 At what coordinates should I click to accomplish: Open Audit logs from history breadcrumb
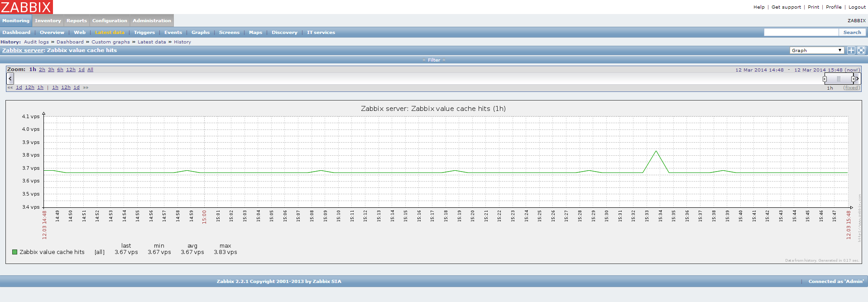point(36,42)
